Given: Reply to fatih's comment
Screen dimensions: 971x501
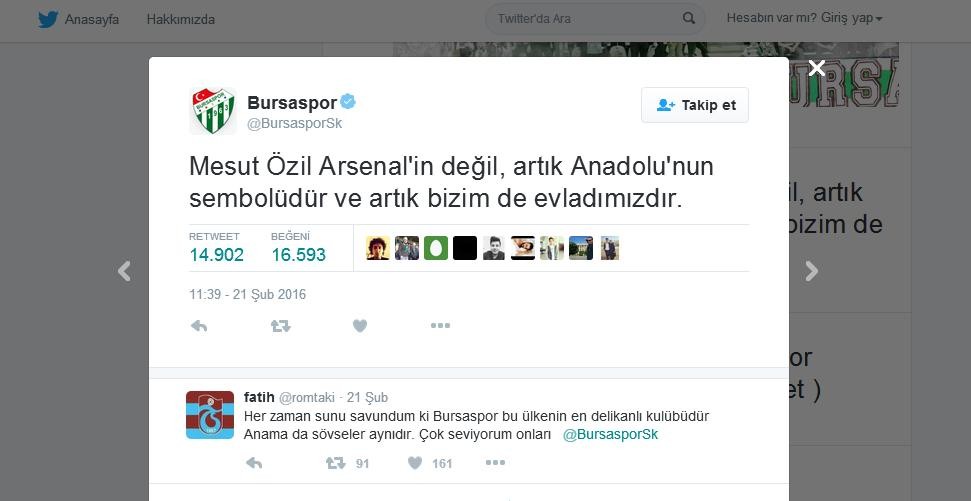Looking at the screenshot, I should [254, 463].
